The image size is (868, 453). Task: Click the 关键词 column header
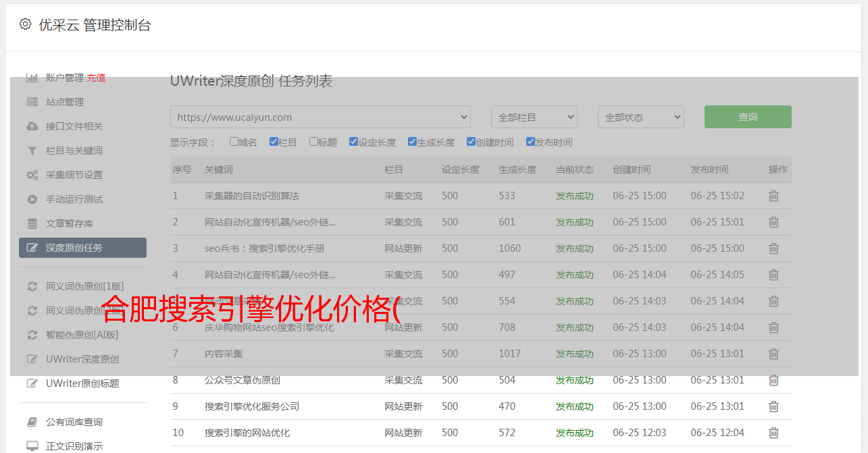point(219,169)
